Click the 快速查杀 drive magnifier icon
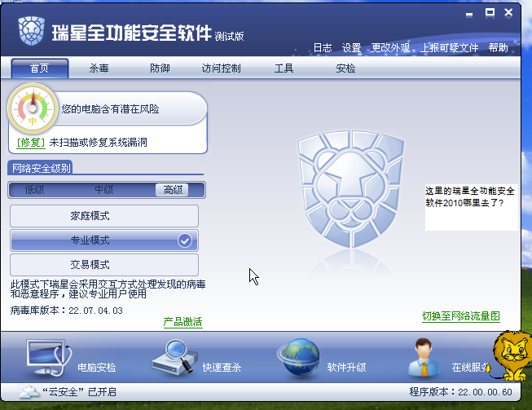Image resolution: width=532 pixels, height=410 pixels. coord(174,357)
